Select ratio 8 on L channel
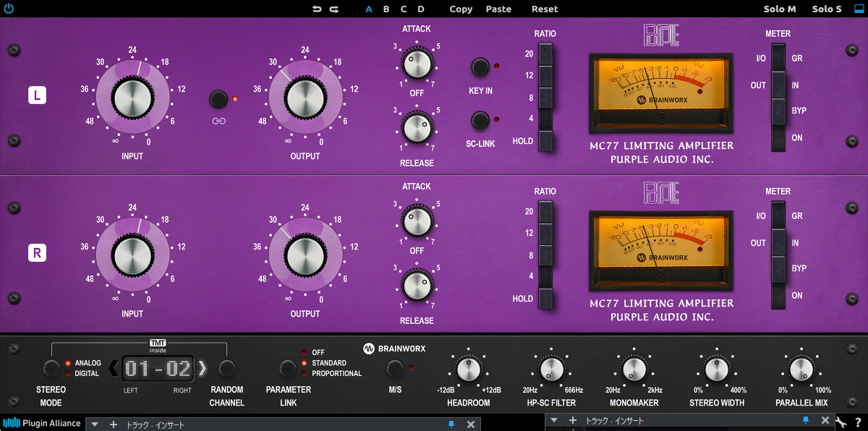The image size is (868, 431). [545, 98]
